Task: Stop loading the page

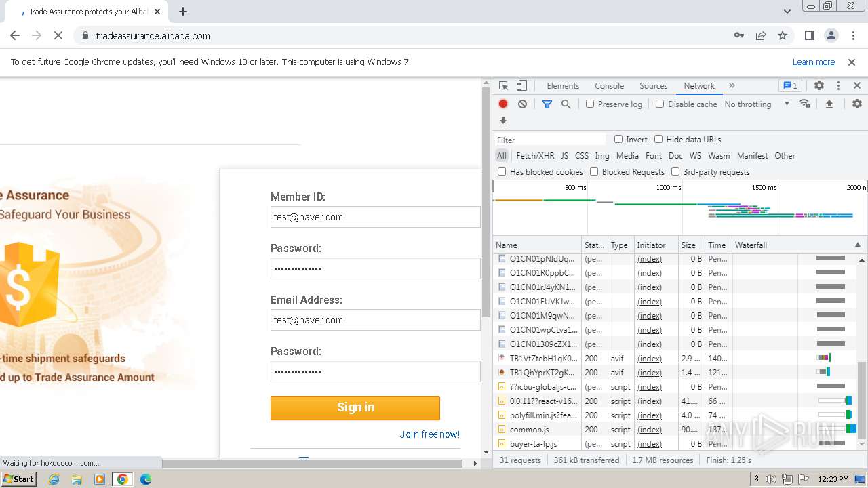Action: pyautogui.click(x=58, y=36)
